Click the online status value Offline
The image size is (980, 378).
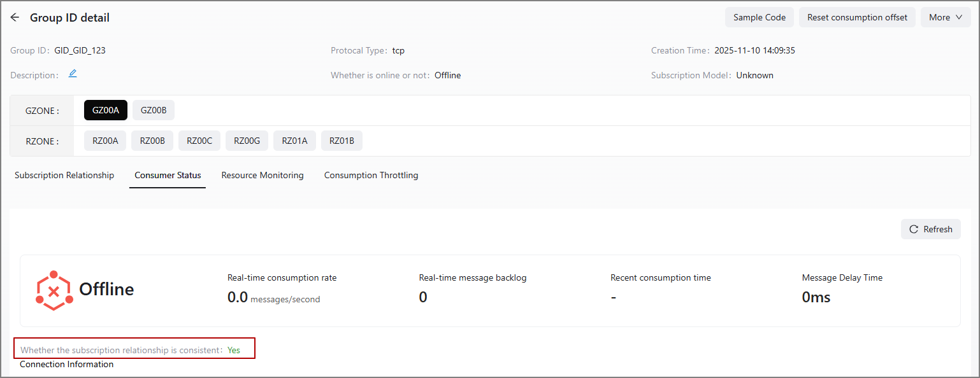pyautogui.click(x=447, y=75)
